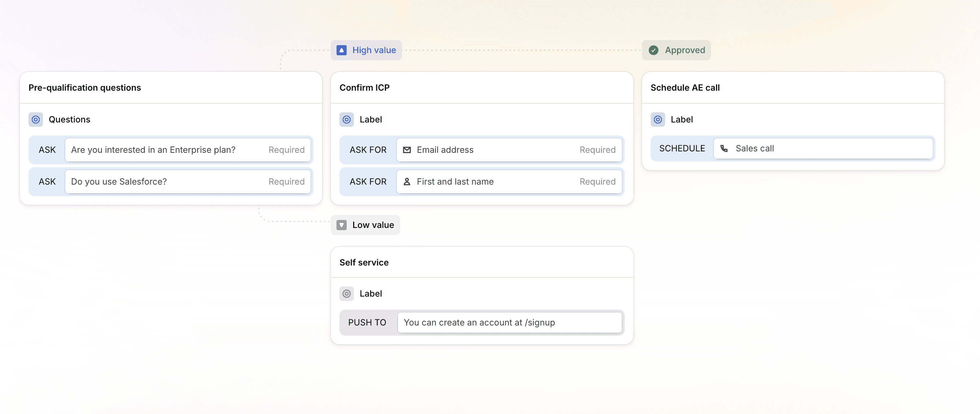Open the PUSH TO action selector

(x=367, y=322)
